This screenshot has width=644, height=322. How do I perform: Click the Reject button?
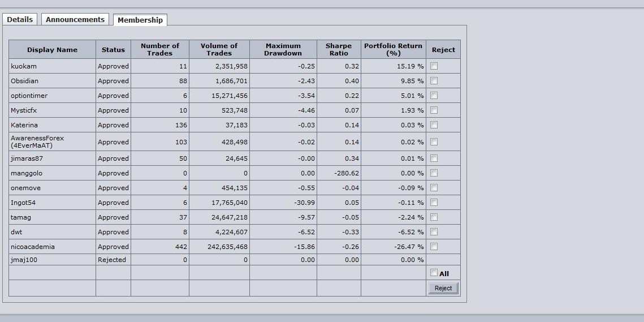pyautogui.click(x=443, y=288)
